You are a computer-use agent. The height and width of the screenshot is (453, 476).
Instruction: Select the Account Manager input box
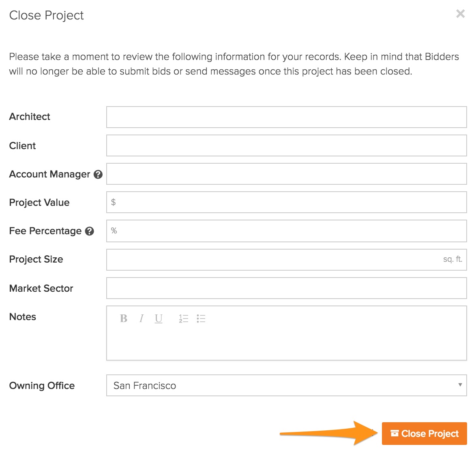[286, 174]
